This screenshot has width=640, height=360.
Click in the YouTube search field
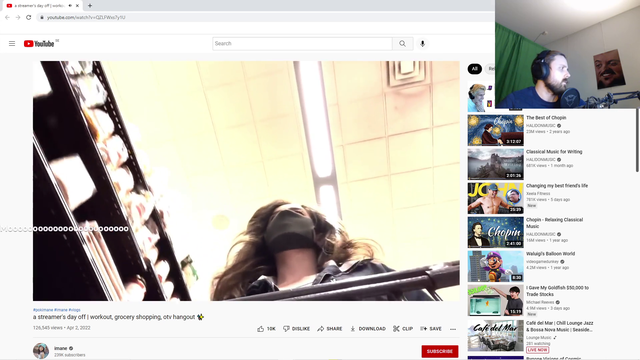click(302, 44)
